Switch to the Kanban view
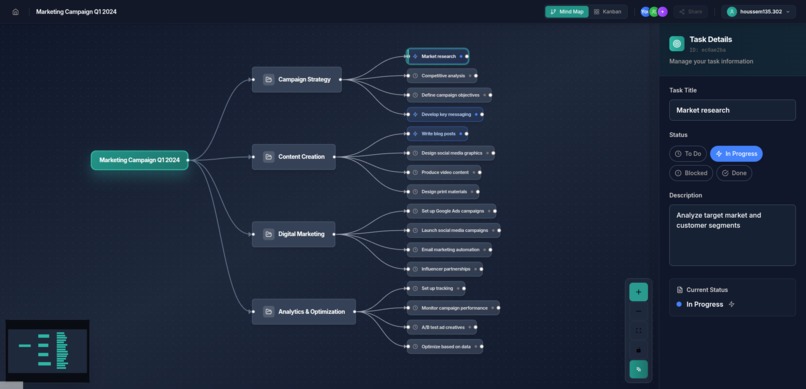806x389 pixels. [x=608, y=11]
